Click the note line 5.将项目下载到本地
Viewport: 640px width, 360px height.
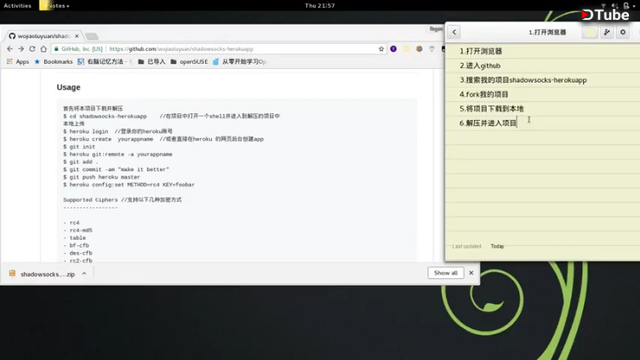(491, 109)
